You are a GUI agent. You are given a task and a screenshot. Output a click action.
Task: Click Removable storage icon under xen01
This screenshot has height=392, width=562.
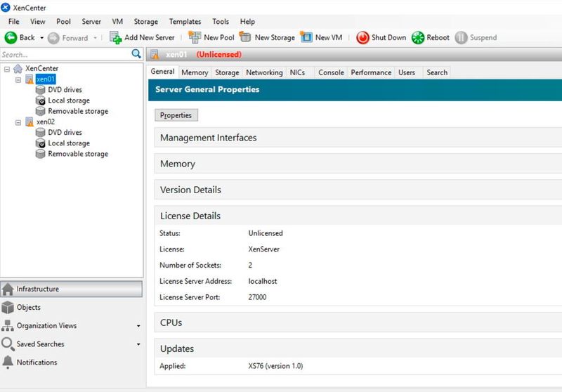coord(41,112)
